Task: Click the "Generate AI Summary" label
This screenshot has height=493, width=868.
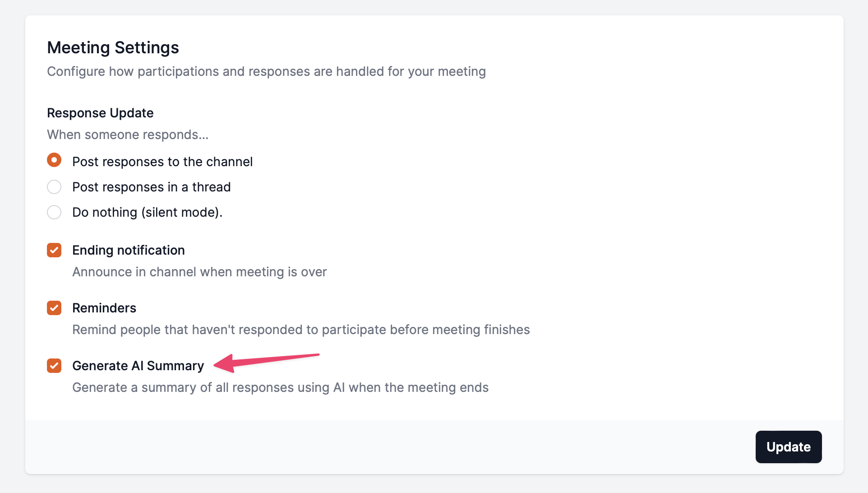Action: tap(138, 366)
